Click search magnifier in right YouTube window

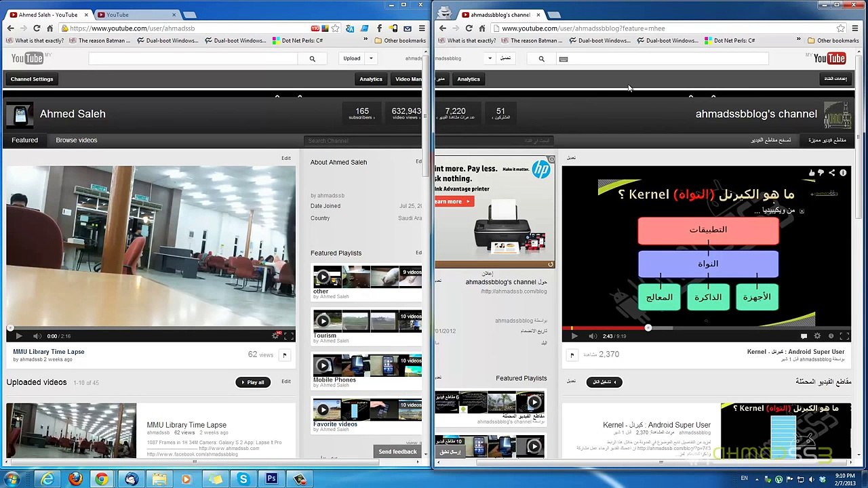[x=541, y=59]
